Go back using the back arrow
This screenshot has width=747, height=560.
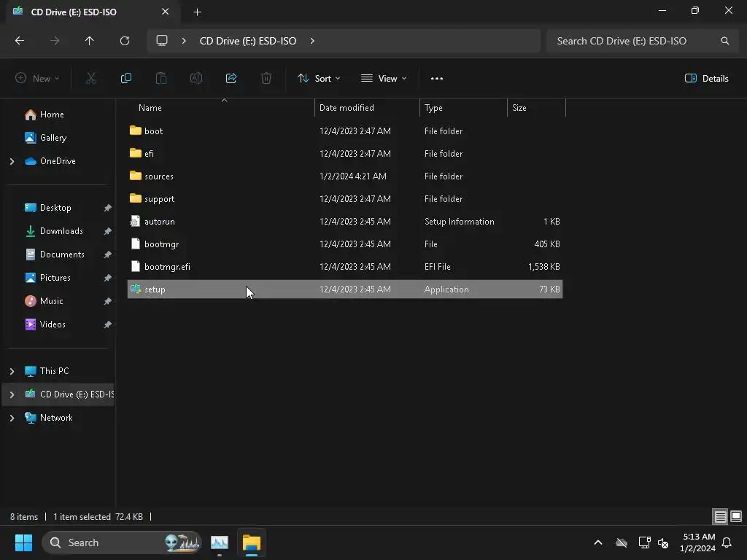point(20,41)
